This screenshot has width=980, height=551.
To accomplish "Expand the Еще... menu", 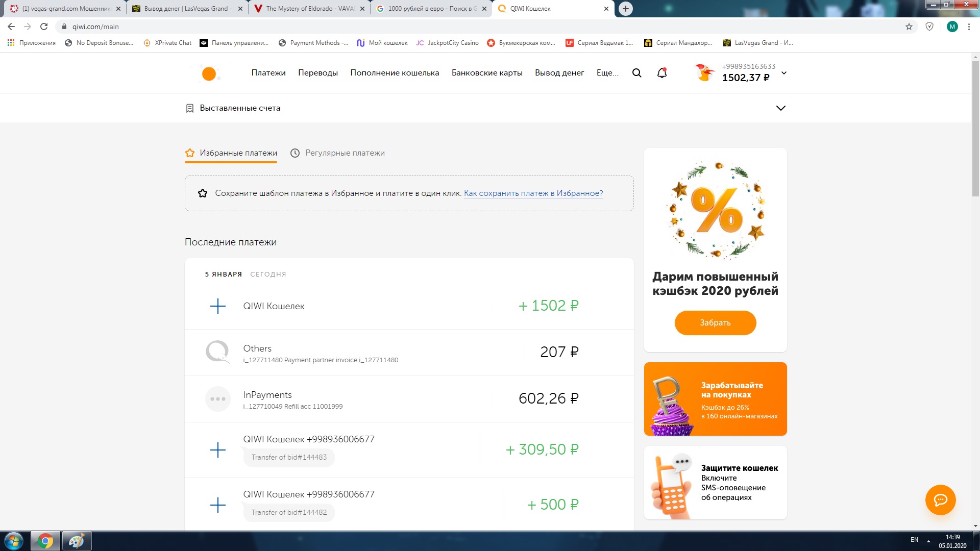I will 607,73.
